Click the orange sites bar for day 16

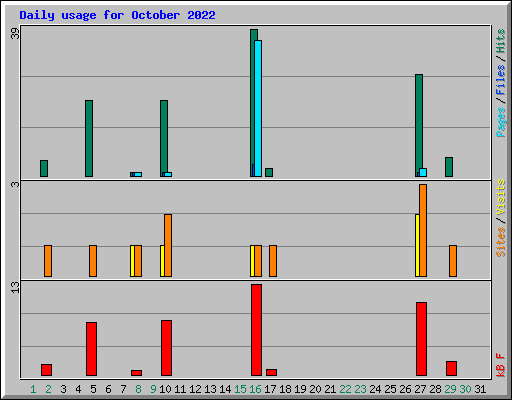point(258,261)
